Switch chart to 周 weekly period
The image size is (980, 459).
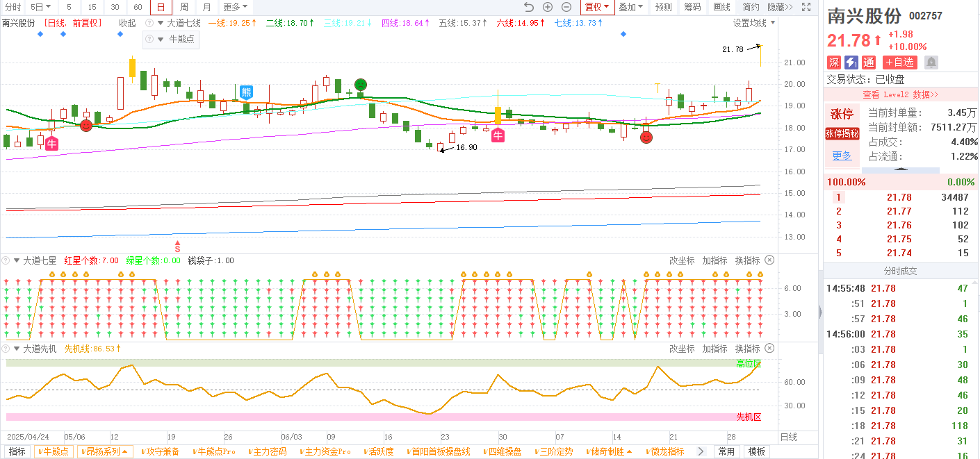click(184, 7)
